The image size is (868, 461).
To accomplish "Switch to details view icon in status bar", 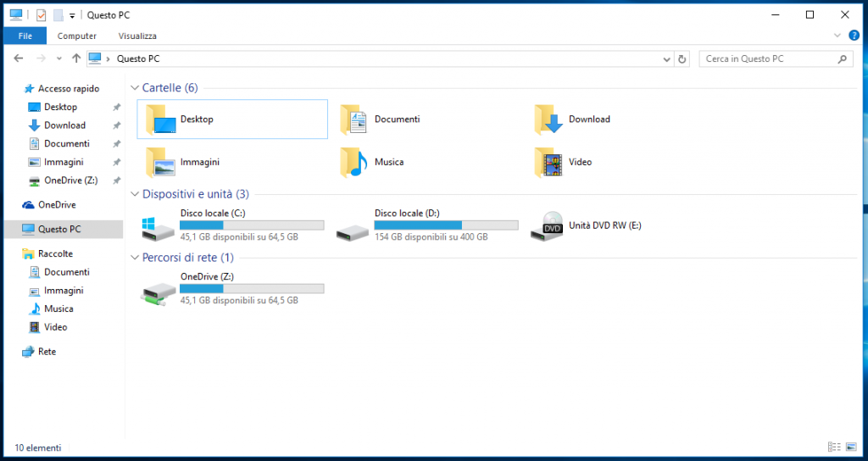I will pos(834,447).
